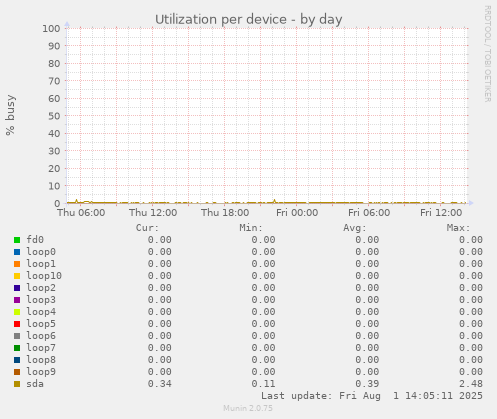Click the orange loop1 legend color square
Image resolution: width=497 pixels, height=419 pixels.
(17, 264)
